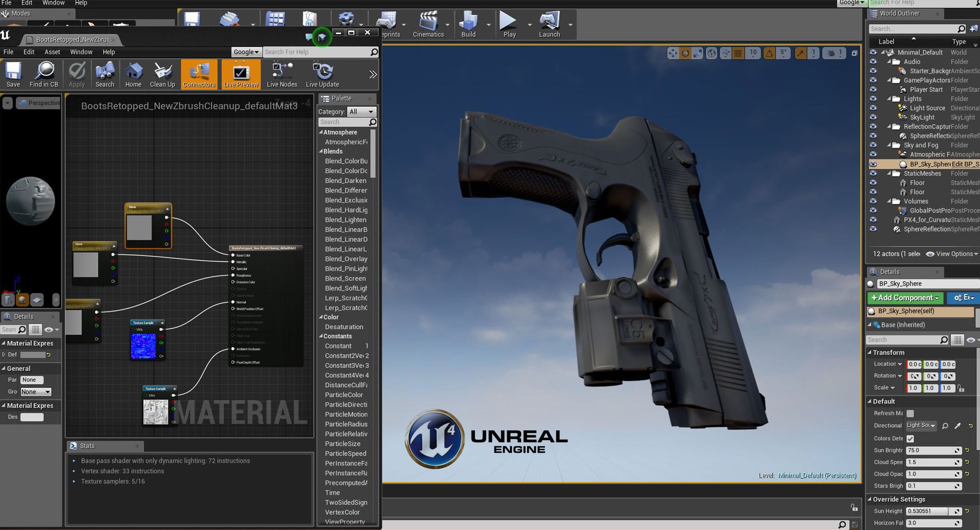Viewport: 980px width, 530px height.
Task: Open the Perspective viewport mode button
Action: [x=39, y=103]
